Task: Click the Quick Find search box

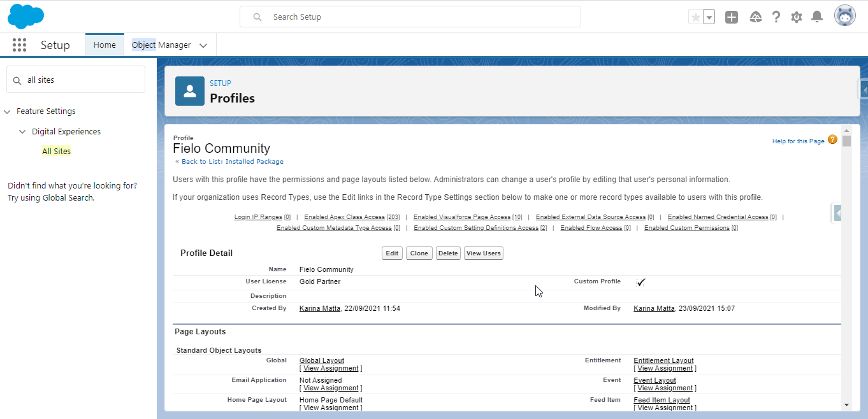Action: (76, 80)
